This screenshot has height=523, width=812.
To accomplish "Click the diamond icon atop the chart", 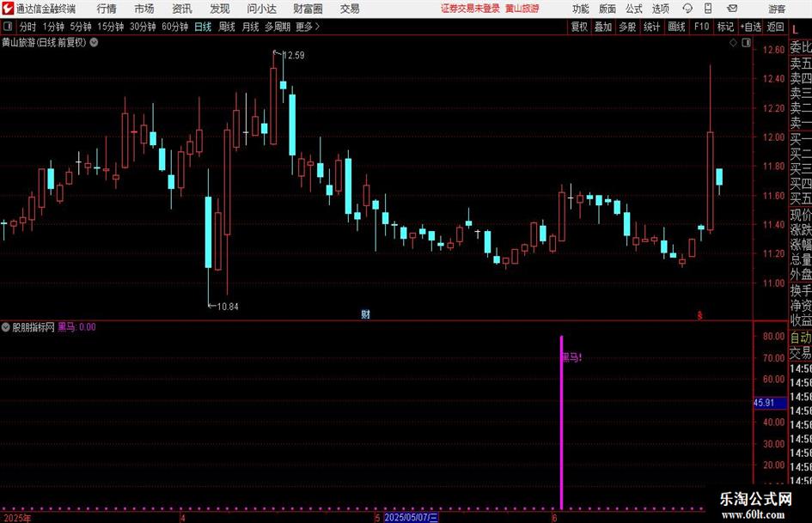I will tap(733, 43).
